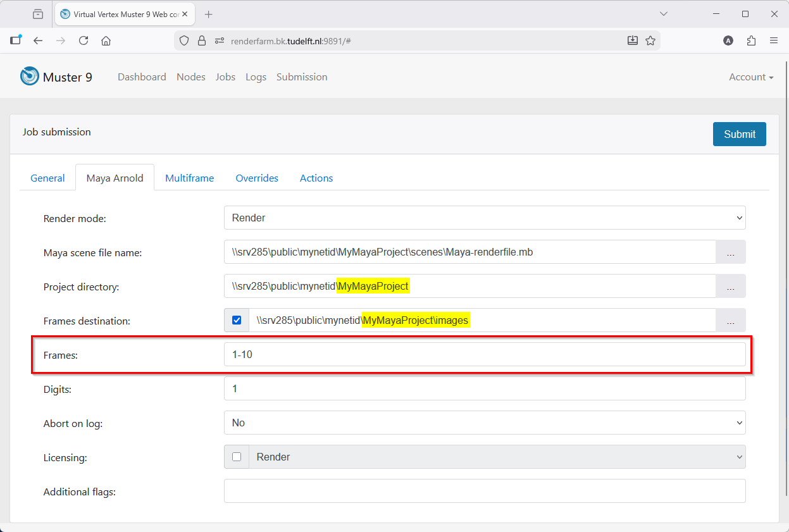The height and width of the screenshot is (532, 789).
Task: Reload the page with the refresh icon
Action: pos(84,40)
